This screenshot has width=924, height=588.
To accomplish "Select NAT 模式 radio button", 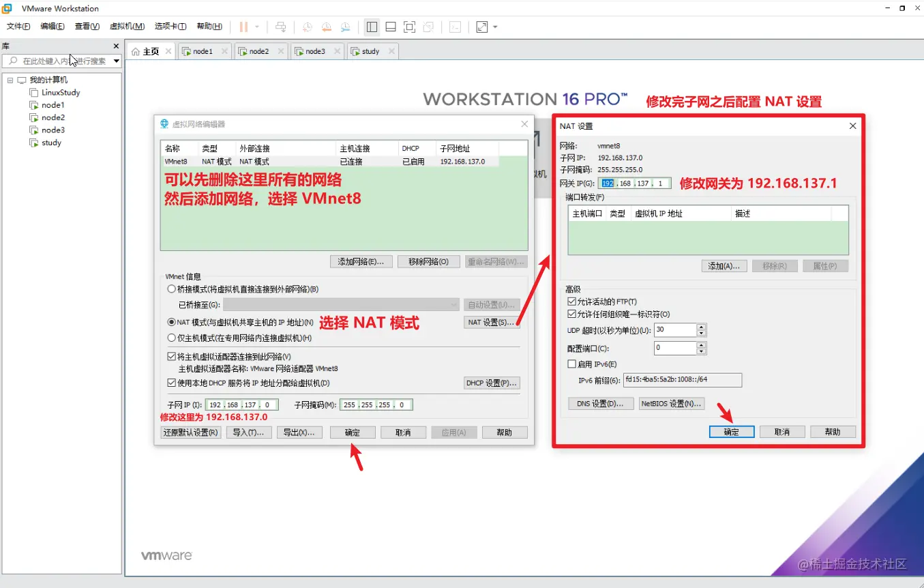I will [x=171, y=322].
